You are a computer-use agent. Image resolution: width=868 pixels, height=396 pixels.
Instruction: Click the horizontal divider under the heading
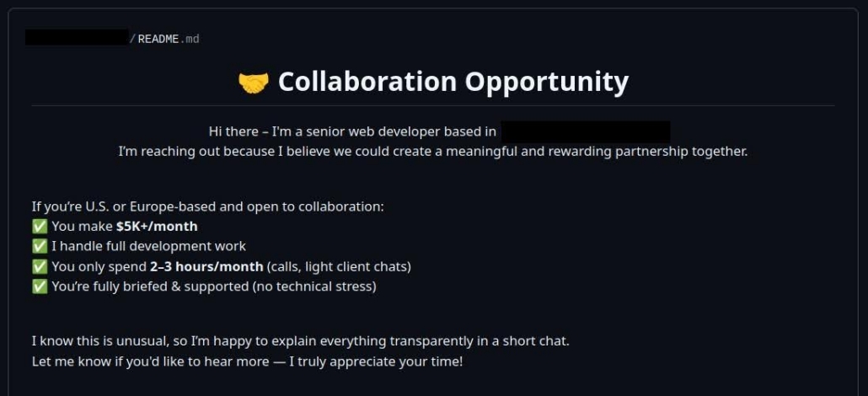(432, 106)
